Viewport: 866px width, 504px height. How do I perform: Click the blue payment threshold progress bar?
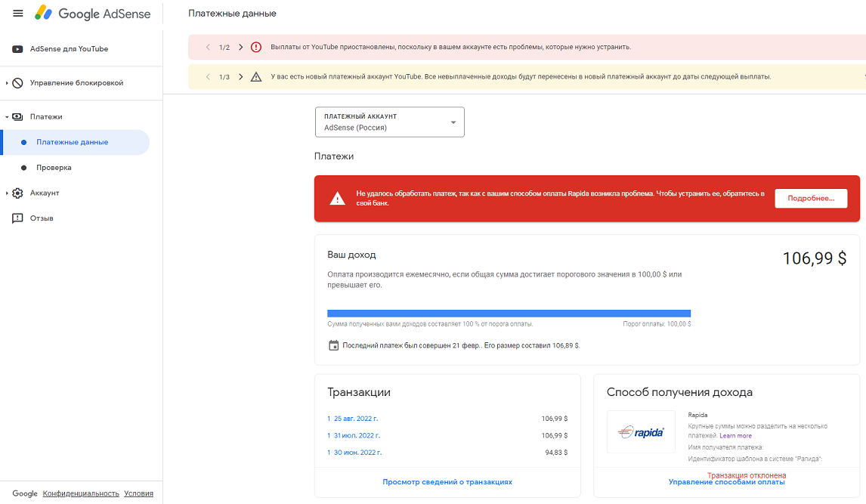pyautogui.click(x=509, y=313)
